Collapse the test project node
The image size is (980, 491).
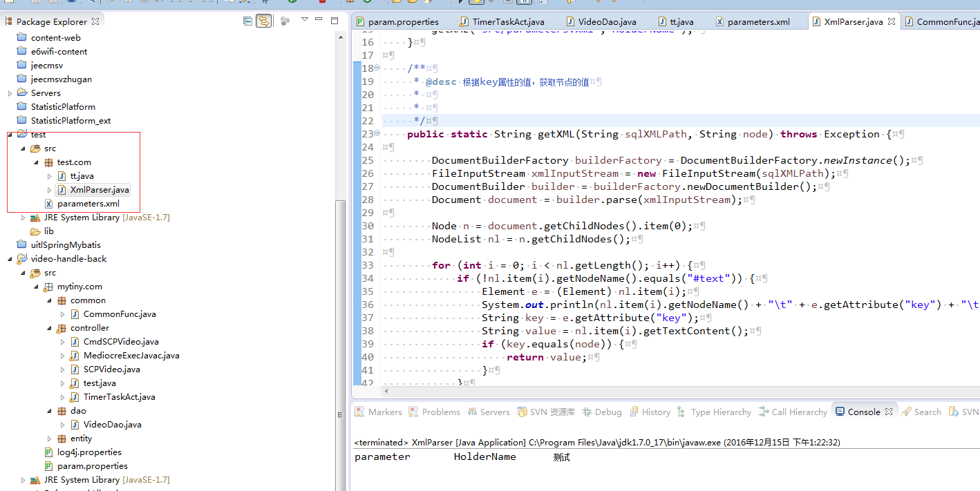(10, 135)
